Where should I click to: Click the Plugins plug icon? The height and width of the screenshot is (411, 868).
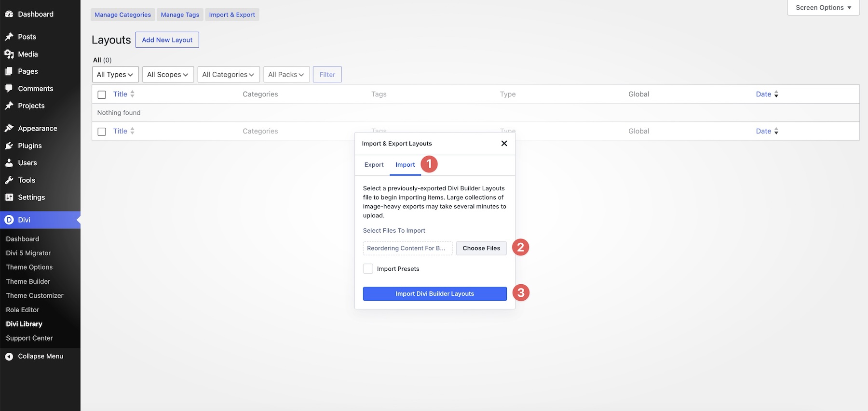point(9,146)
